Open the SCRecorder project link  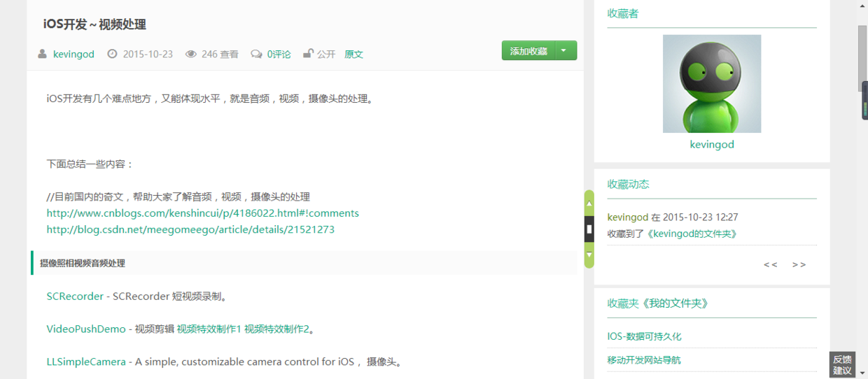75,296
